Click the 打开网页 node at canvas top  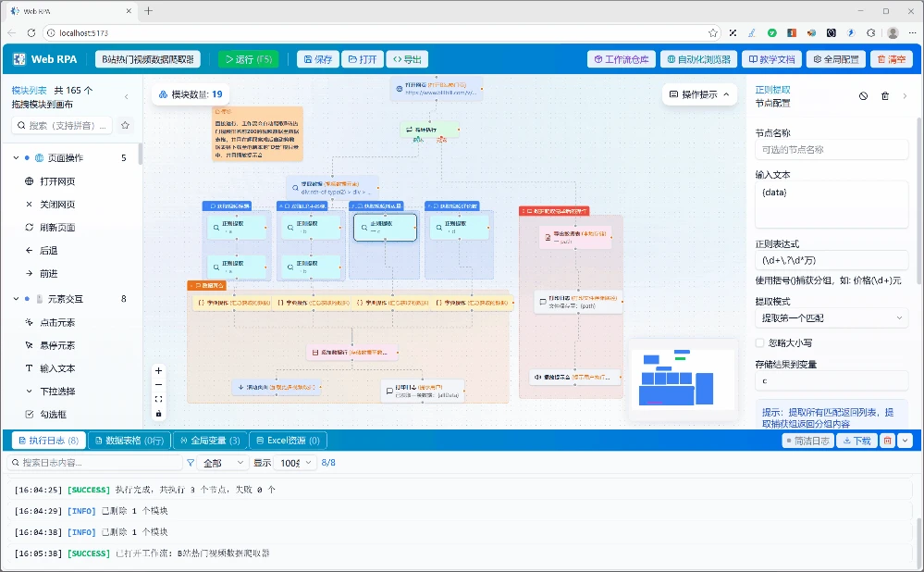(x=437, y=89)
